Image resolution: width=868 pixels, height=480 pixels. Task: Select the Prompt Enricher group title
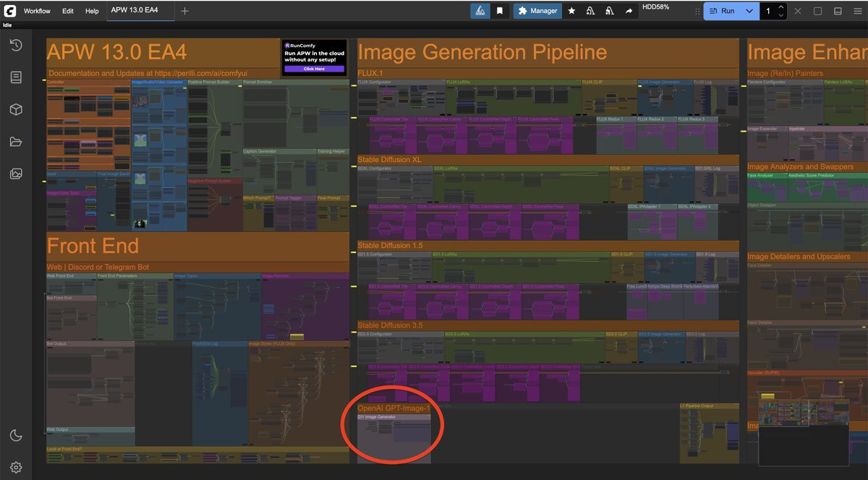(258, 82)
